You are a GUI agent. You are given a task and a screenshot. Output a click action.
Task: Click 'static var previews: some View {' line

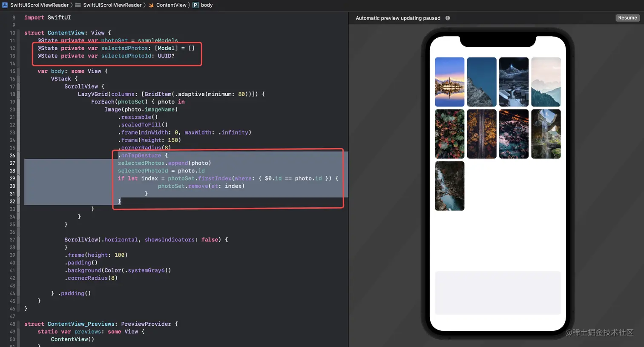(x=91, y=332)
